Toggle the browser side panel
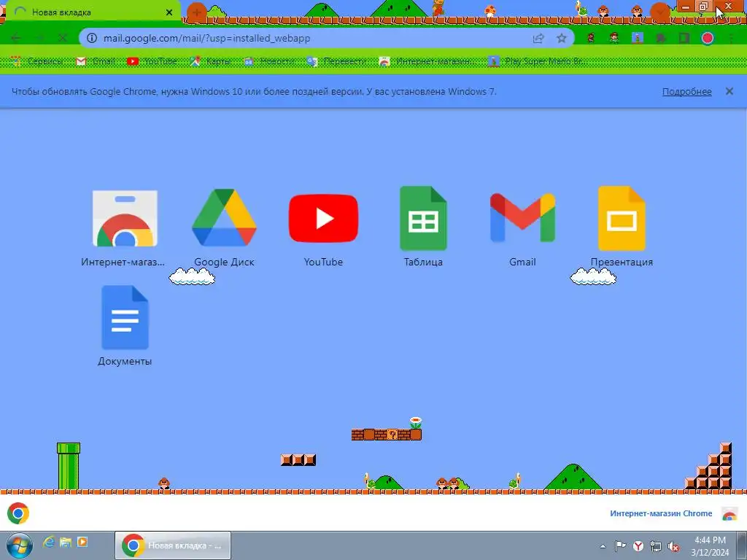Image resolution: width=747 pixels, height=560 pixels. point(684,38)
